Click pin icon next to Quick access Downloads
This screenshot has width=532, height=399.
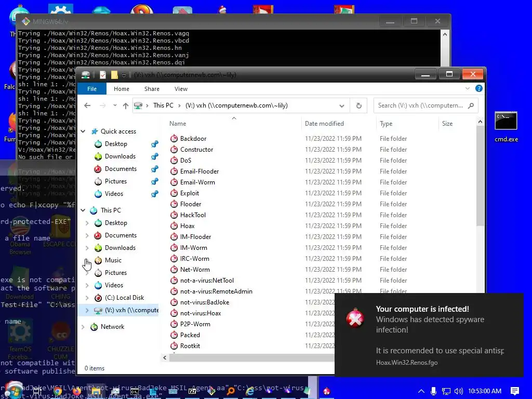pyautogui.click(x=155, y=156)
